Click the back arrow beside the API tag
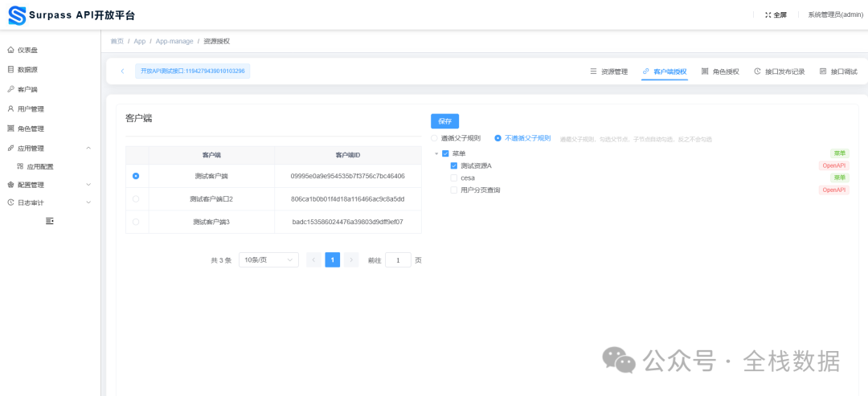This screenshot has width=868, height=396. point(122,71)
